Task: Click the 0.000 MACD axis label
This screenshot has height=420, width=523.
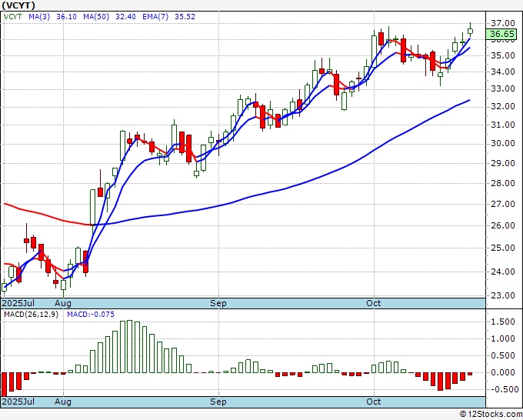Action: [x=503, y=372]
